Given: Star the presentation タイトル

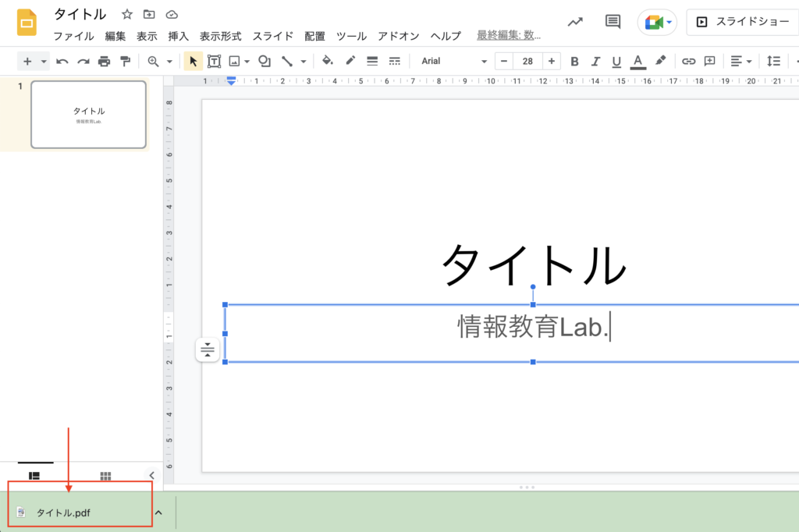Looking at the screenshot, I should (x=127, y=14).
